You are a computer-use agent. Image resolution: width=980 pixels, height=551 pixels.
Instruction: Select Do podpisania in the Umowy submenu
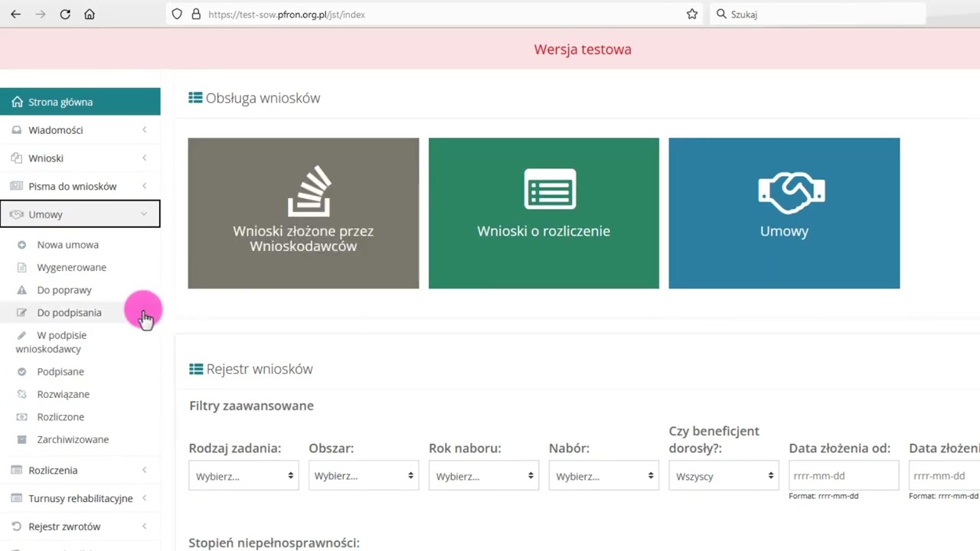point(69,312)
